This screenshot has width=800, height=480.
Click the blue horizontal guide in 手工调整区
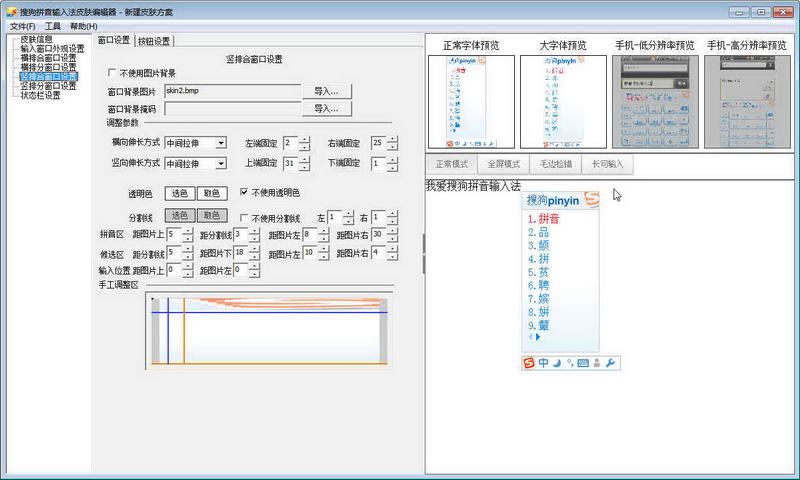coord(269,312)
